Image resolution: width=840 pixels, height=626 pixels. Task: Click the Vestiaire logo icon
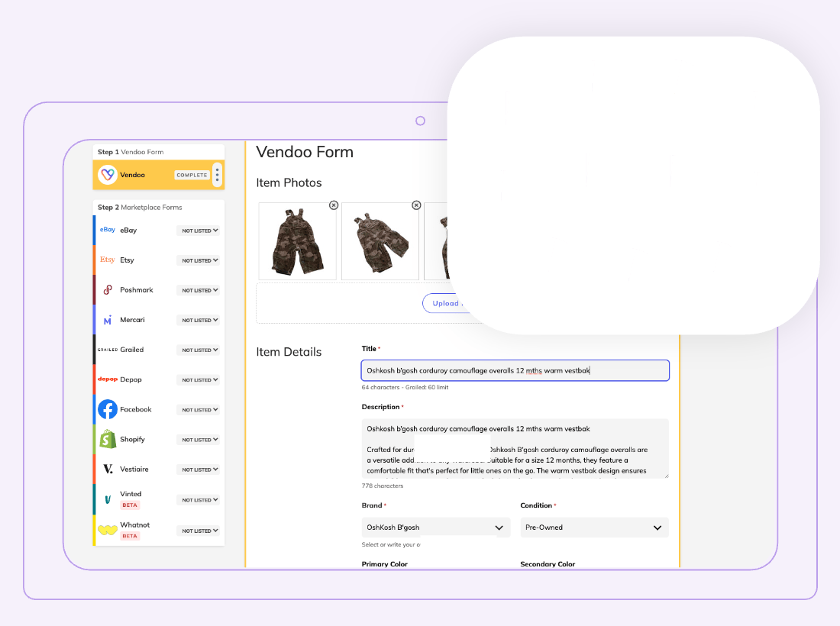click(108, 469)
